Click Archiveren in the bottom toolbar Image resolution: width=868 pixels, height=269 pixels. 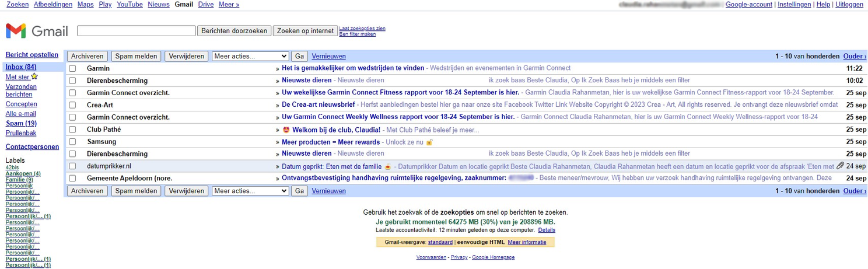pos(88,191)
